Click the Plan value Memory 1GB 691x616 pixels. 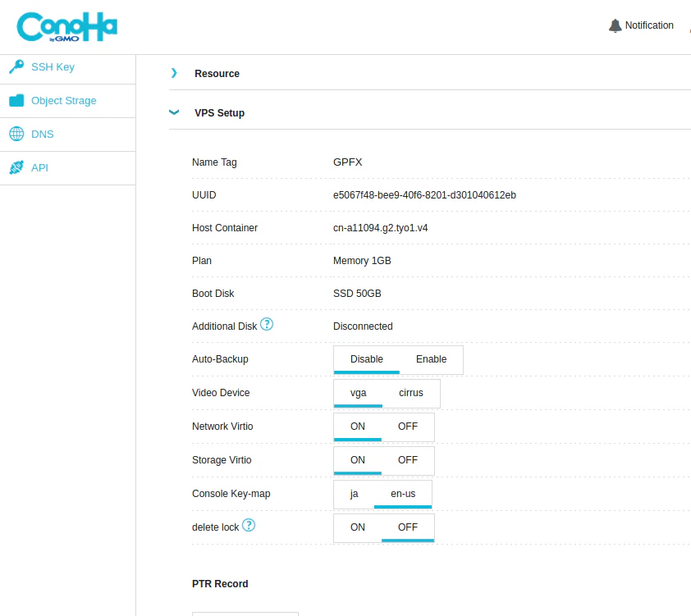(x=362, y=261)
